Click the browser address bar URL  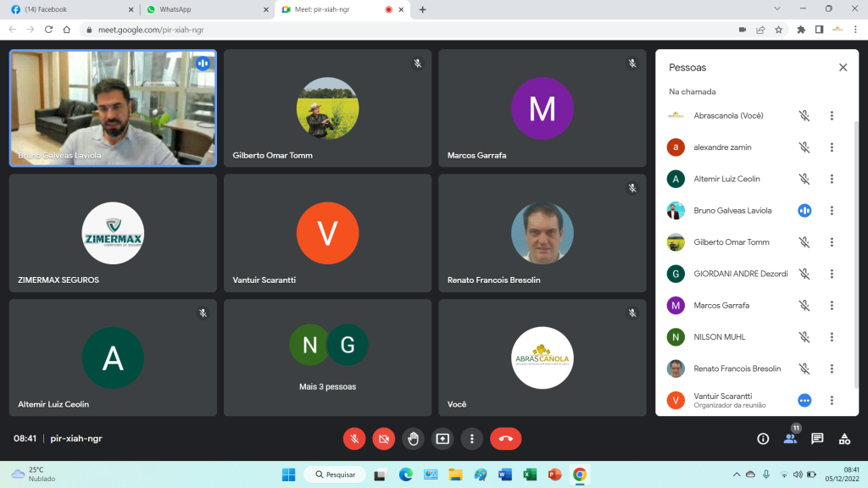(x=151, y=30)
